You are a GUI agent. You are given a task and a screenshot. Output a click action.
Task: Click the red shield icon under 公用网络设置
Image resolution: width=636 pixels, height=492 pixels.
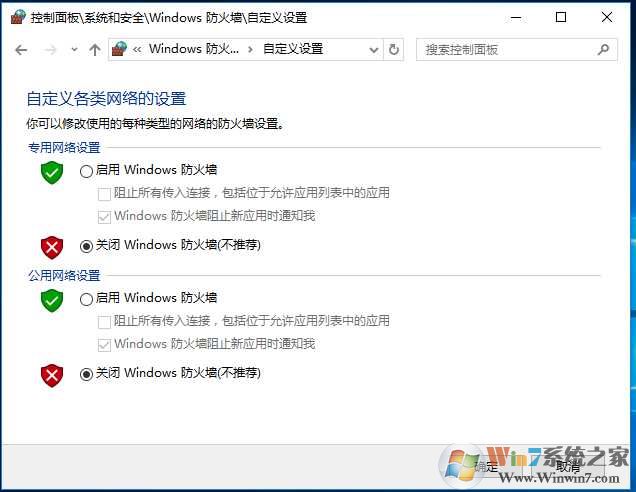(x=52, y=376)
